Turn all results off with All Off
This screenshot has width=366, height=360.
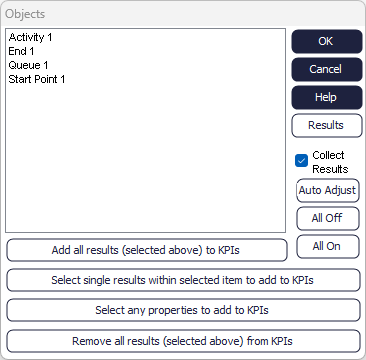pos(328,218)
